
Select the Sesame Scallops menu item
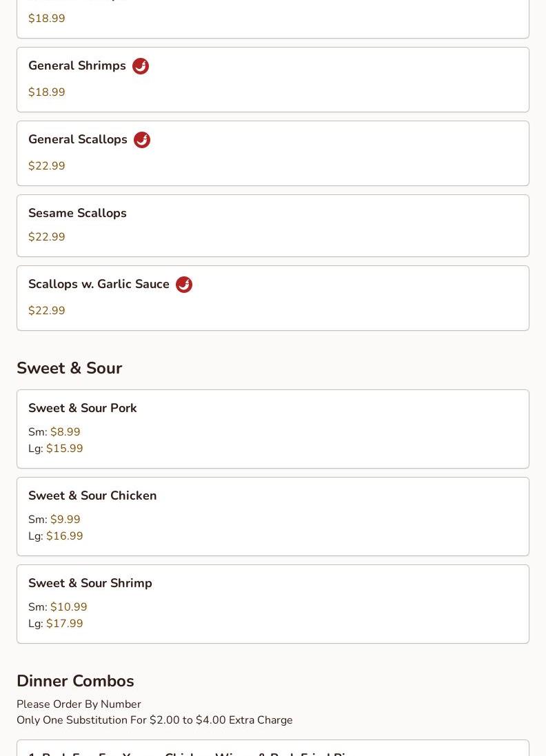point(272,225)
